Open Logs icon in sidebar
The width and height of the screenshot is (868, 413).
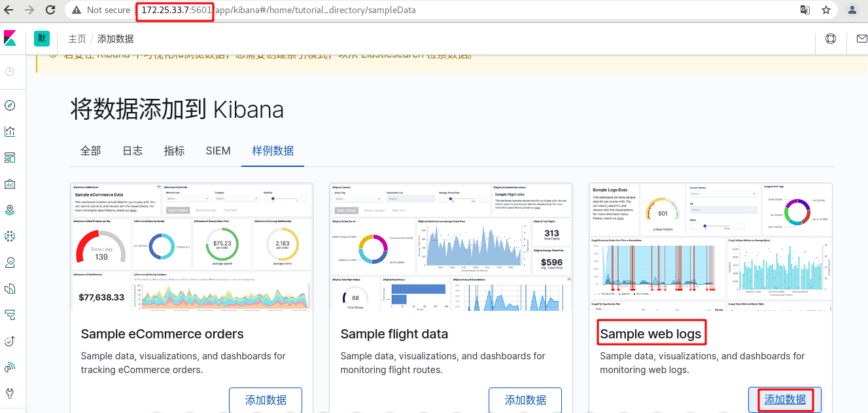click(10, 289)
